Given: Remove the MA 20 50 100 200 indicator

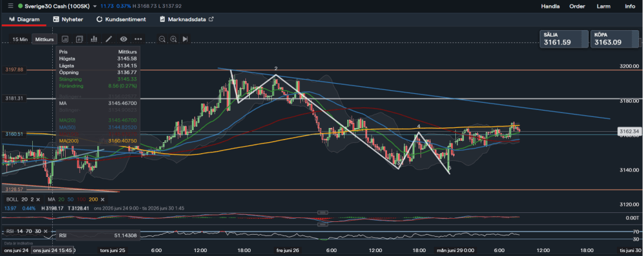Looking at the screenshot, I should pos(102,199).
